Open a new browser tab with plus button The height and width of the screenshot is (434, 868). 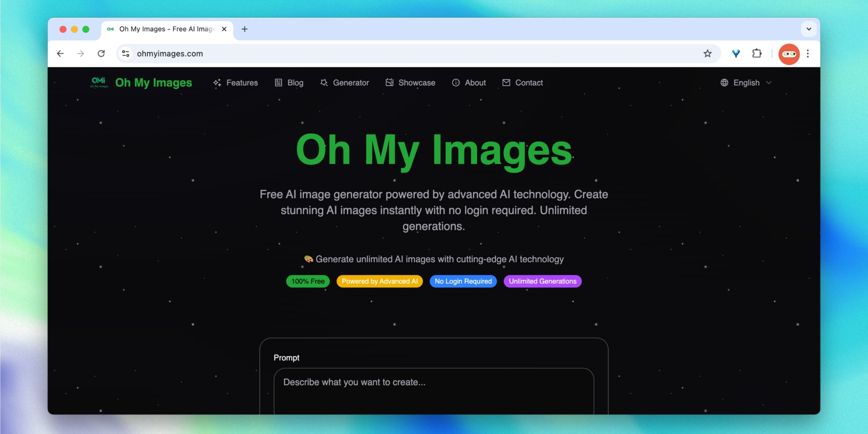(x=244, y=29)
